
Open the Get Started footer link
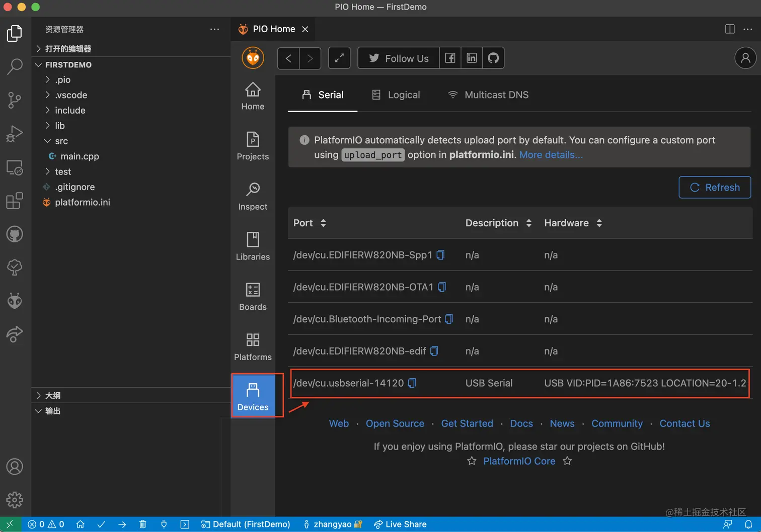467,424
